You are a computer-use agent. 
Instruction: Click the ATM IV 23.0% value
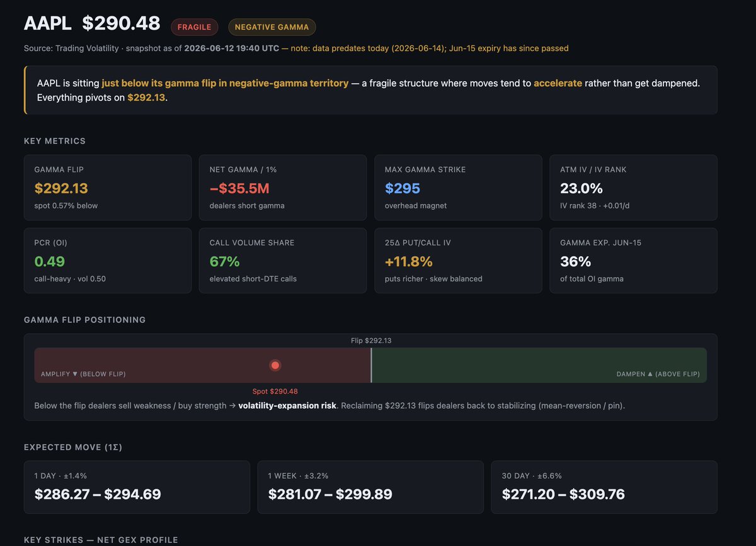[x=581, y=188]
